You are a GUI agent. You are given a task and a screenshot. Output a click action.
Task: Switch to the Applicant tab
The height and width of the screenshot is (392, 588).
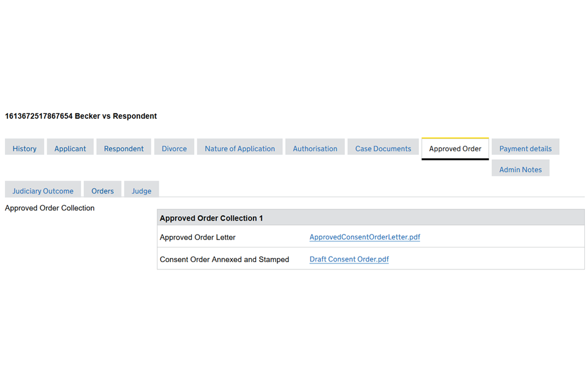click(x=70, y=148)
